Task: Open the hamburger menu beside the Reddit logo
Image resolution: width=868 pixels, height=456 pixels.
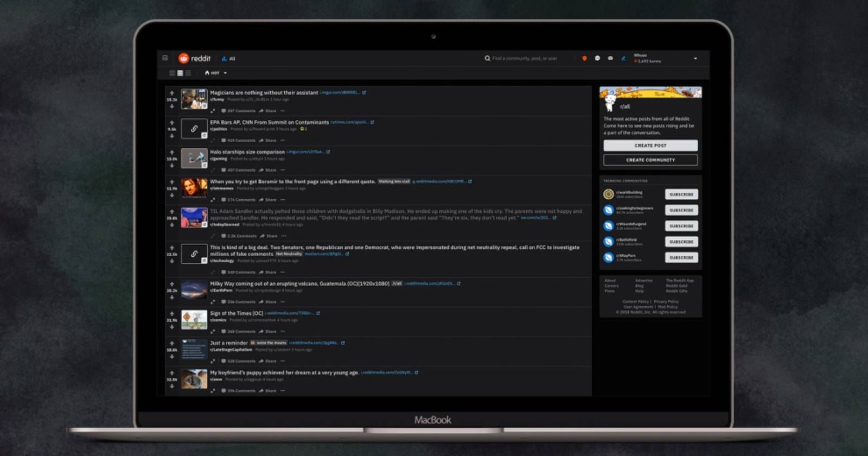Action: 165,58
